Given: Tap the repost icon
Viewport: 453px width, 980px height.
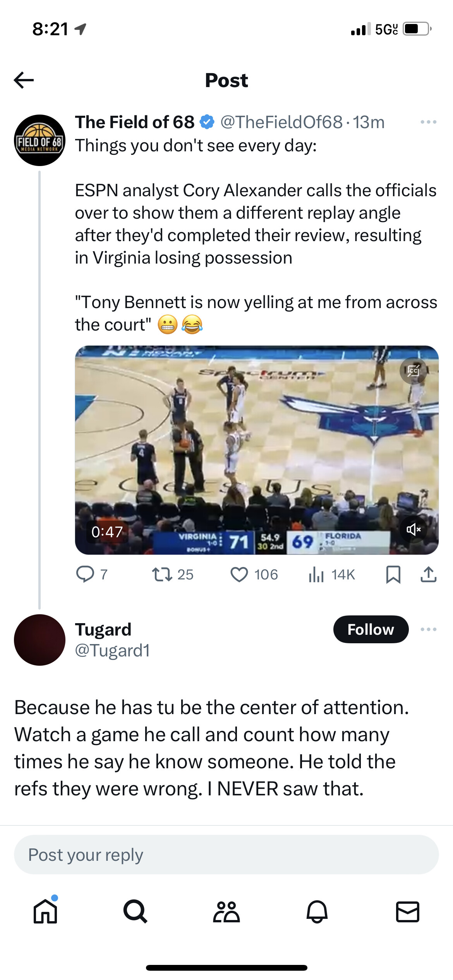Looking at the screenshot, I should tap(162, 574).
